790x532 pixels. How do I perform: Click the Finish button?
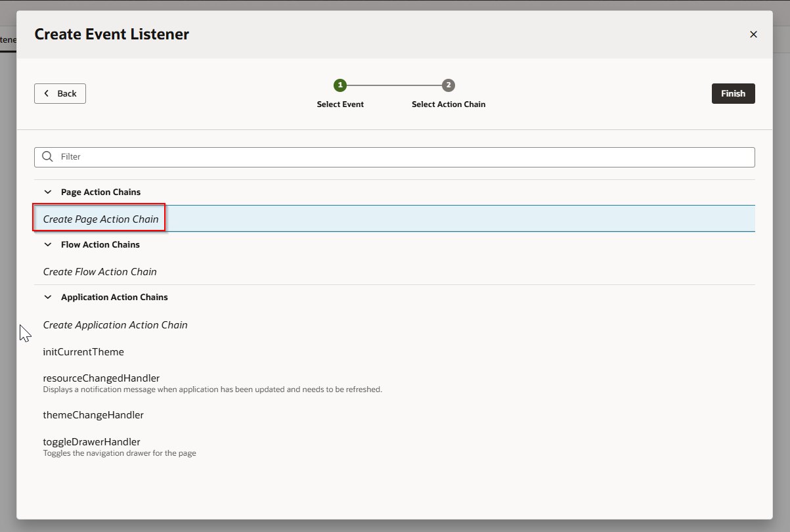pyautogui.click(x=733, y=93)
